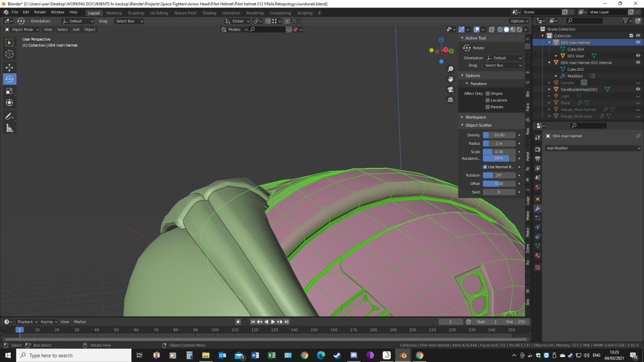Enable the Origins checkbox
Screen dimensions: 644x362
[487, 93]
